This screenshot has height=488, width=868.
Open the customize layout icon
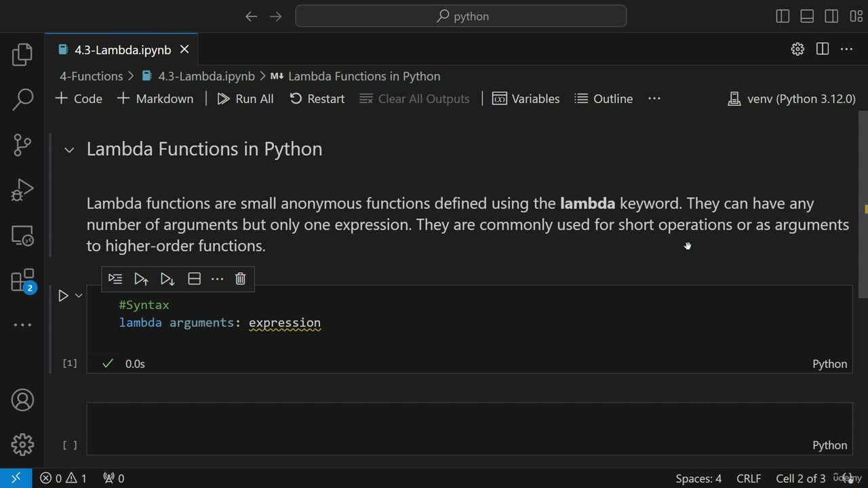pyautogui.click(x=856, y=16)
